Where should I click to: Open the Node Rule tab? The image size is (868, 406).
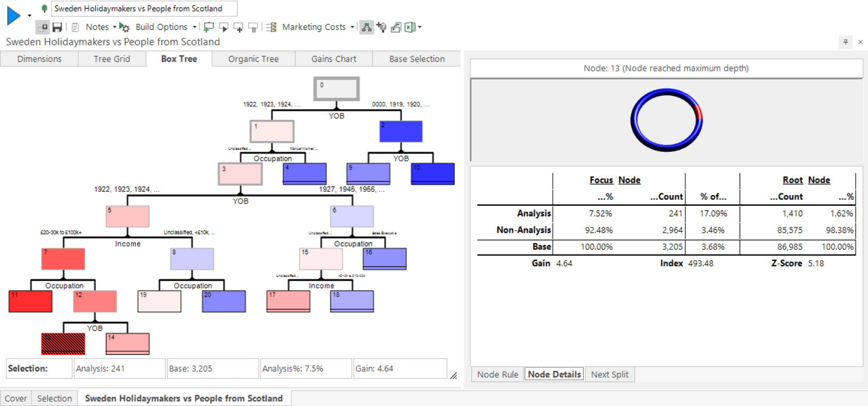pyautogui.click(x=498, y=375)
